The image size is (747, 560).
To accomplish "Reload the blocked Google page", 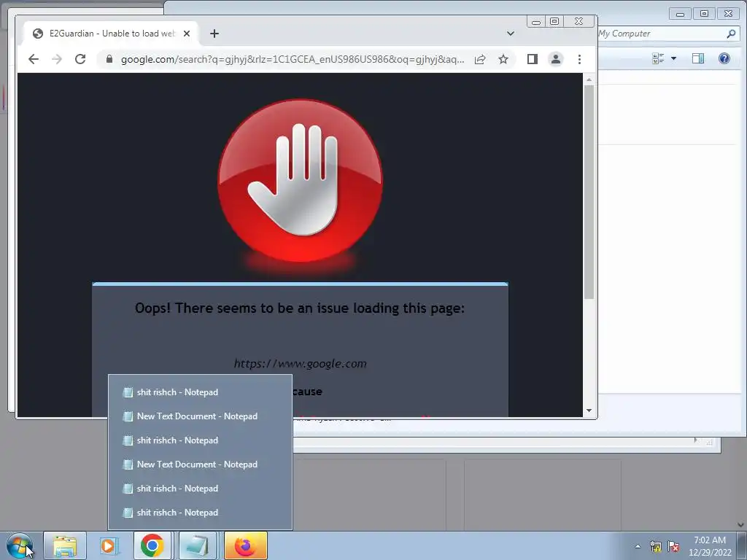I will click(80, 59).
